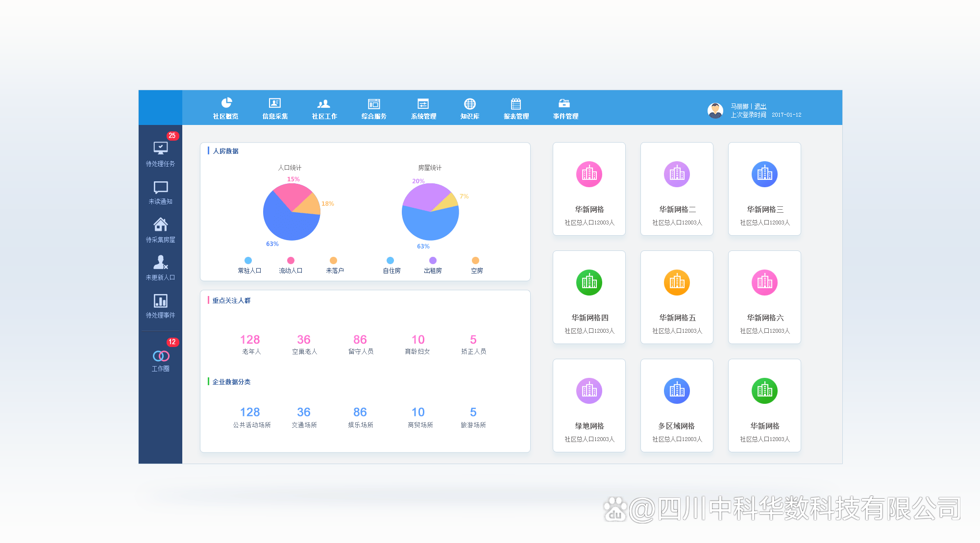Open the 报表管理 notepad icon
This screenshot has width=980, height=543.
516,103
